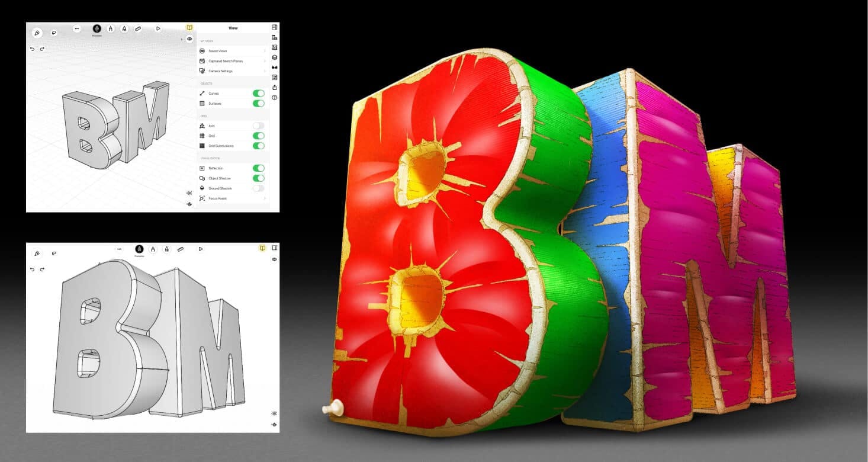Select the active black pencil tool, upper window
The width and height of the screenshot is (868, 462).
(x=97, y=28)
